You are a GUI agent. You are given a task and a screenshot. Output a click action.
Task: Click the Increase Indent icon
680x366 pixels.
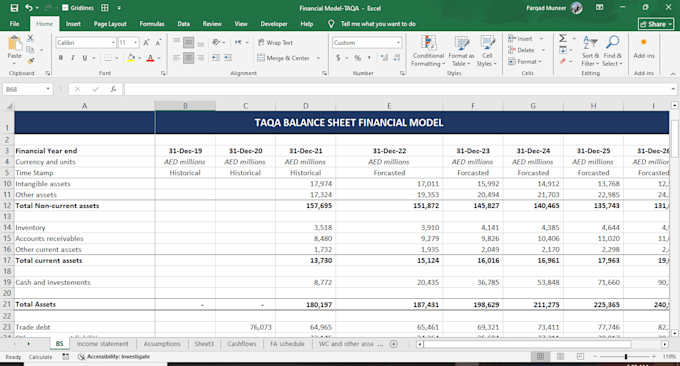[x=228, y=58]
